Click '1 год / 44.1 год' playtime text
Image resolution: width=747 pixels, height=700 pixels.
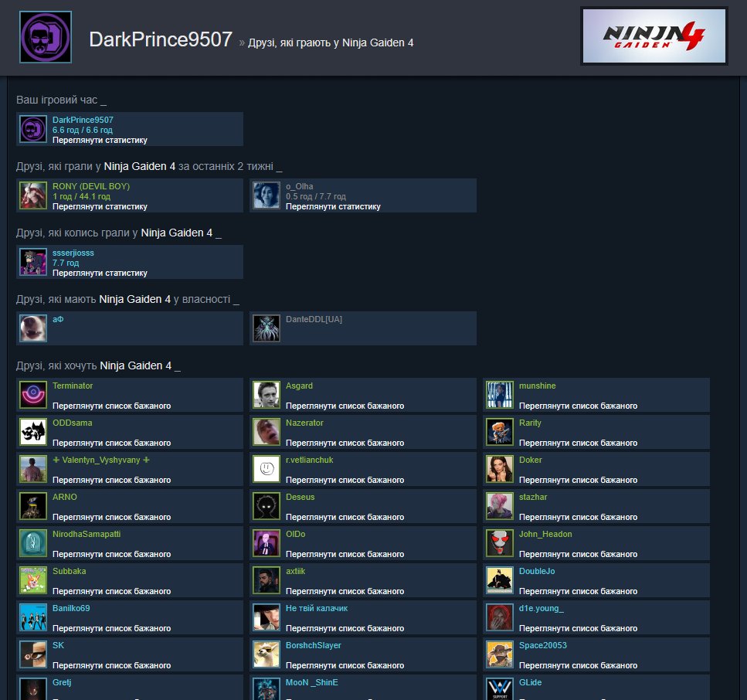pos(81,196)
